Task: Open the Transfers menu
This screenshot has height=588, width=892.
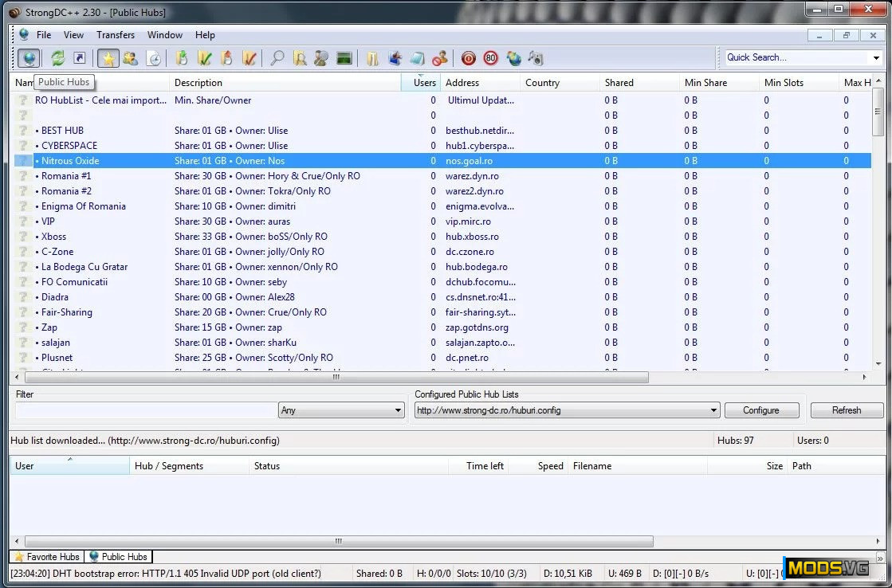Action: 116,35
